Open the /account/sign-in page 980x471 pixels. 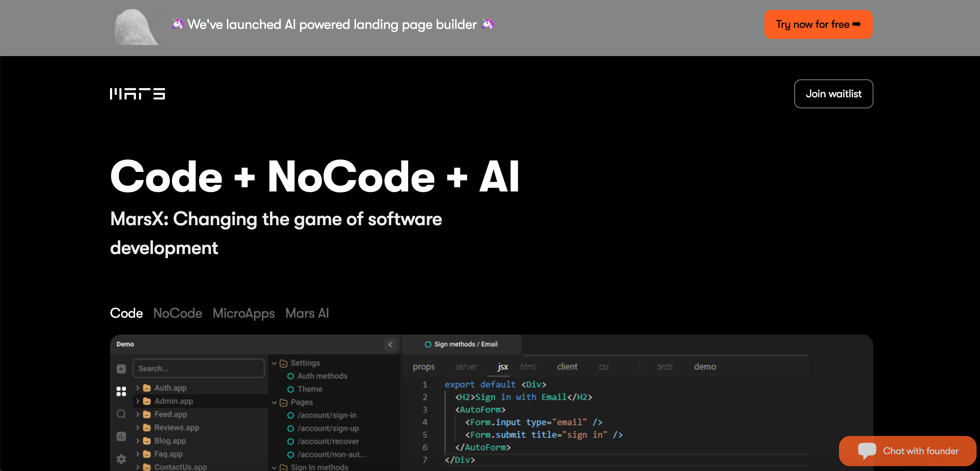pyautogui.click(x=327, y=415)
